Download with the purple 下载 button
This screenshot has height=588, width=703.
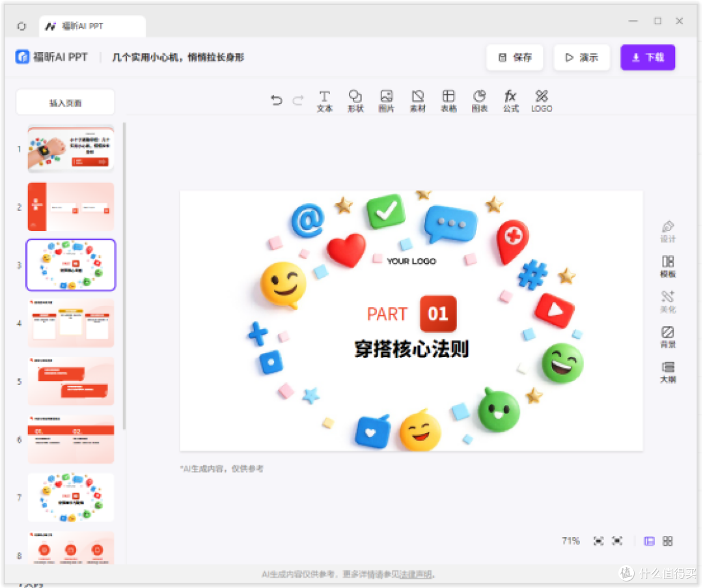648,57
